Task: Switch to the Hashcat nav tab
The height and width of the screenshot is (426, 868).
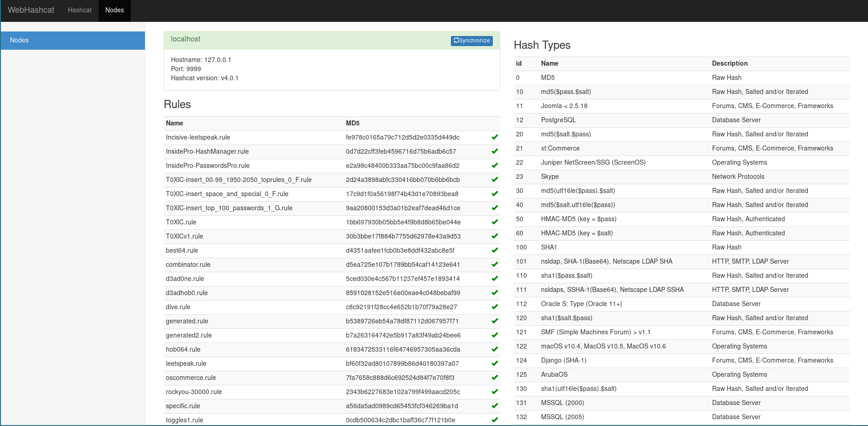Action: [80, 10]
